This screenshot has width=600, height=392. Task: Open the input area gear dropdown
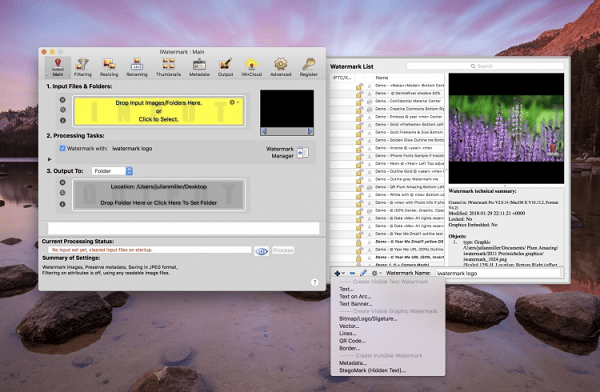pyautogui.click(x=234, y=102)
